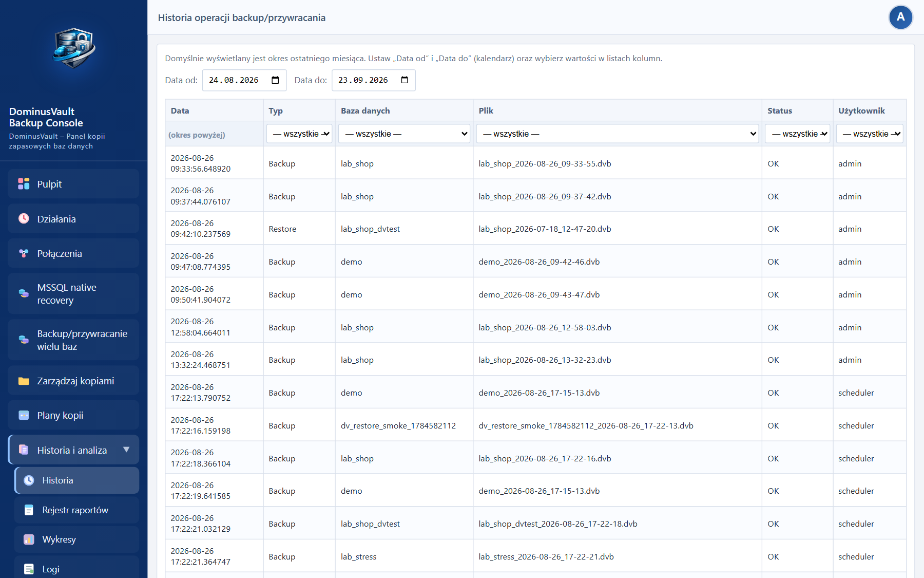Click the Data od date field
The height and width of the screenshot is (578, 924).
click(x=244, y=80)
